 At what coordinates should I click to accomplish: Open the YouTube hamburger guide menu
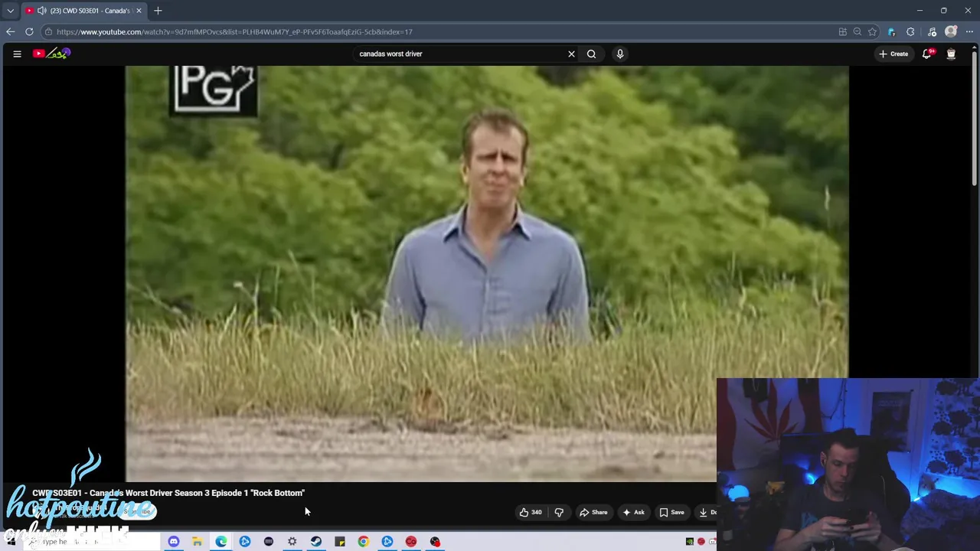pos(17,54)
